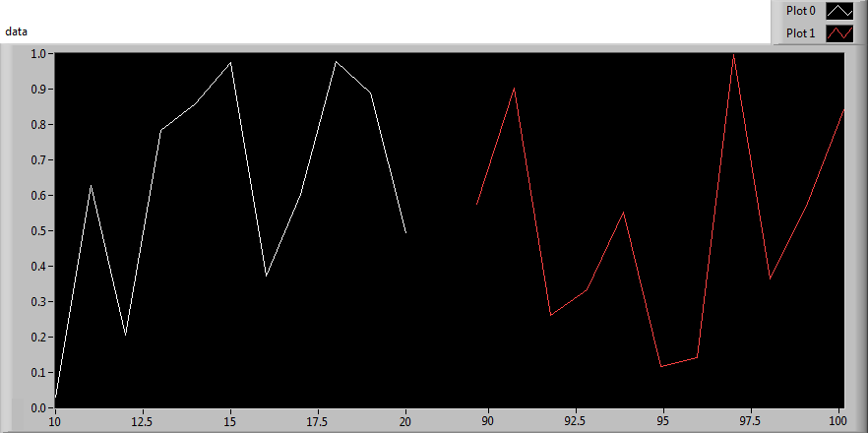This screenshot has height=433, width=868.
Task: Click X-axis value 90
Action: point(488,421)
